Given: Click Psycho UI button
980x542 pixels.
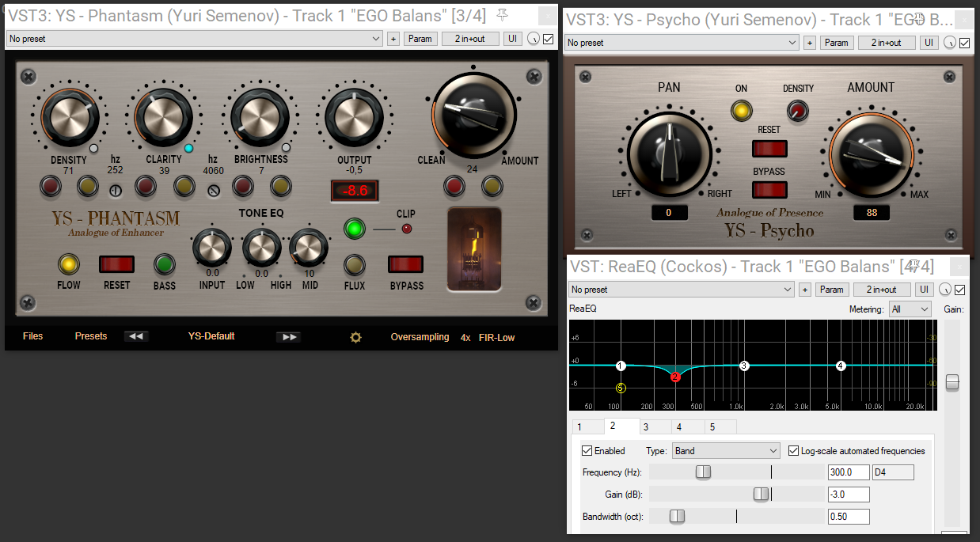Looking at the screenshot, I should click(929, 43).
